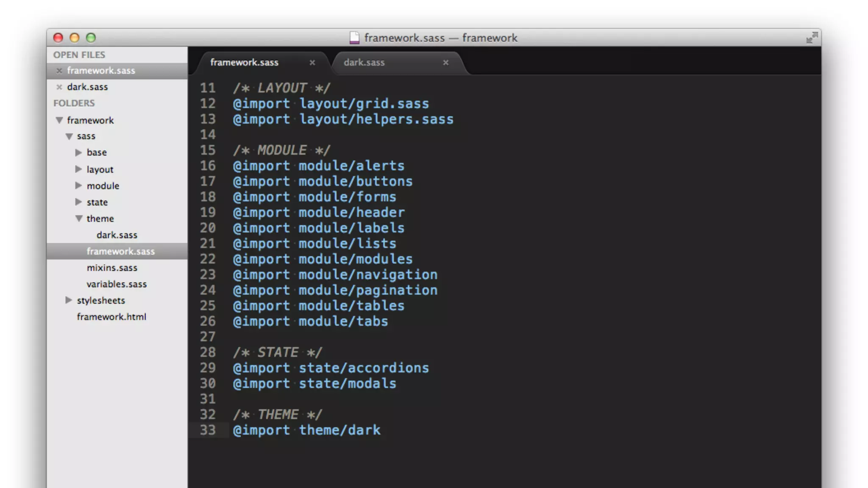The width and height of the screenshot is (868, 488).
Task: Click the fullscreen arrows icon in title bar
Action: (x=812, y=38)
